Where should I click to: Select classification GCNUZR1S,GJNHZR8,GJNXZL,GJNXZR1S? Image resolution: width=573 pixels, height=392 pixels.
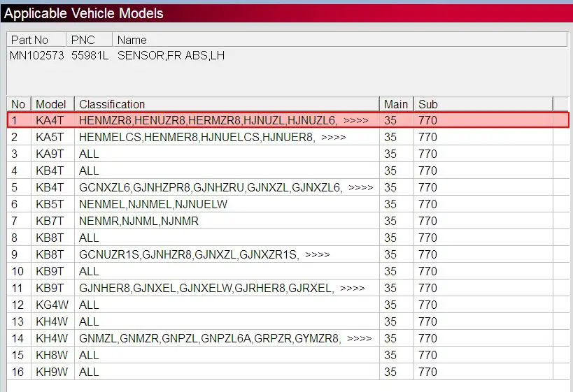(189, 255)
